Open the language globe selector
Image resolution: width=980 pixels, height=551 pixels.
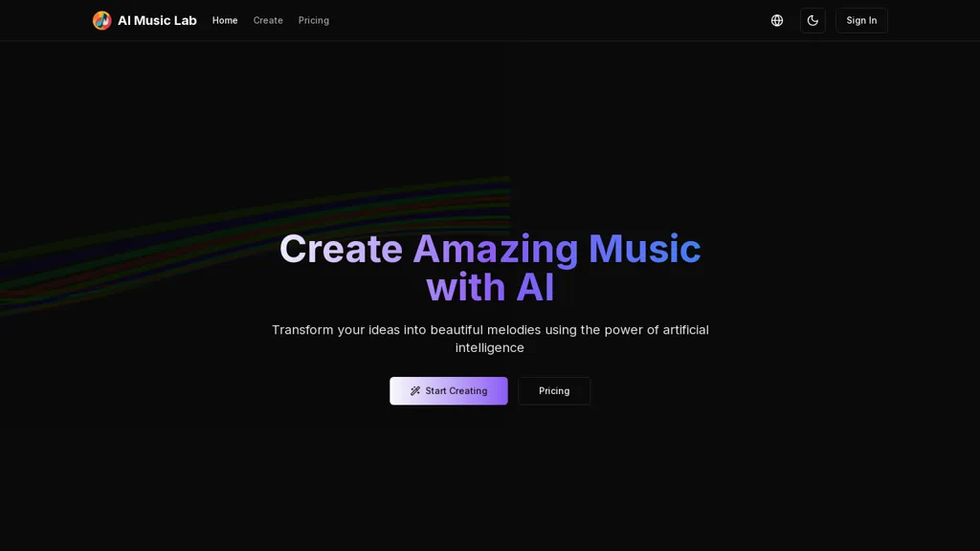pyautogui.click(x=777, y=21)
